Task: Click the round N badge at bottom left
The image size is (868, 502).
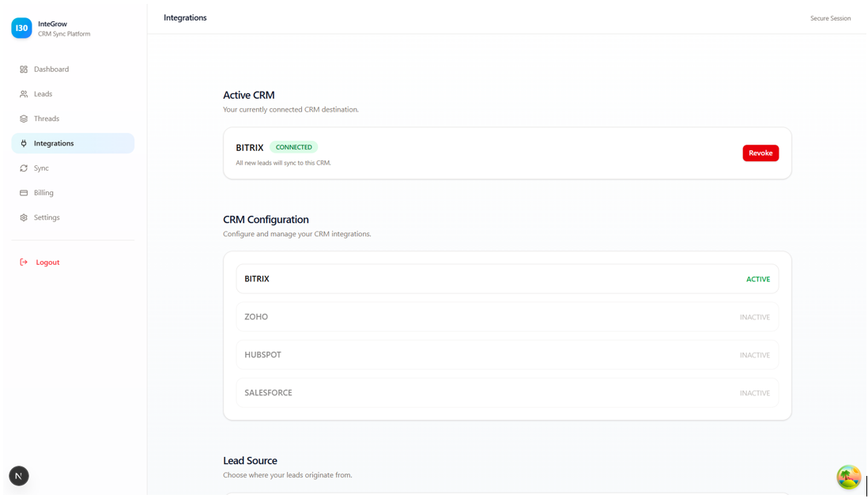Action: coord(19,476)
